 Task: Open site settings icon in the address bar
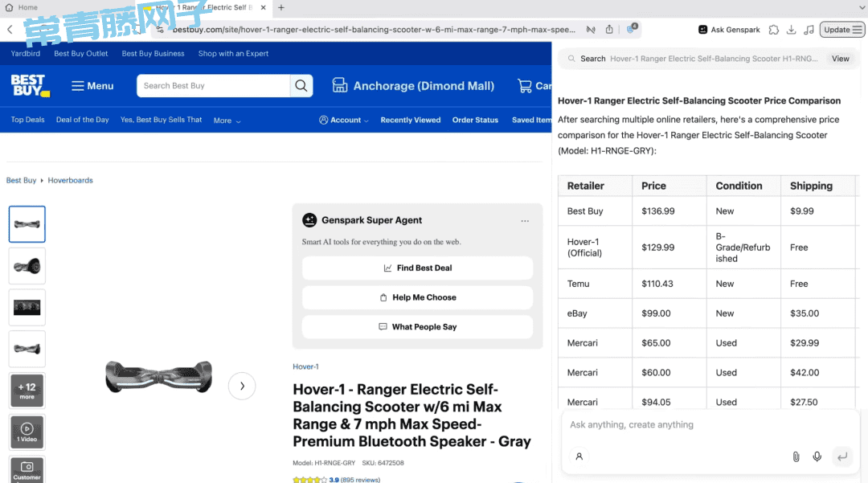(160, 30)
